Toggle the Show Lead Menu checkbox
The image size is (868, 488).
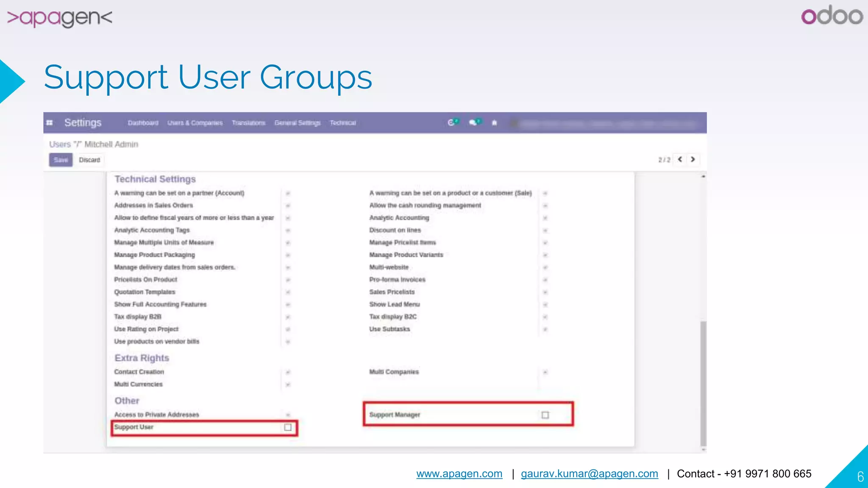[x=545, y=305]
